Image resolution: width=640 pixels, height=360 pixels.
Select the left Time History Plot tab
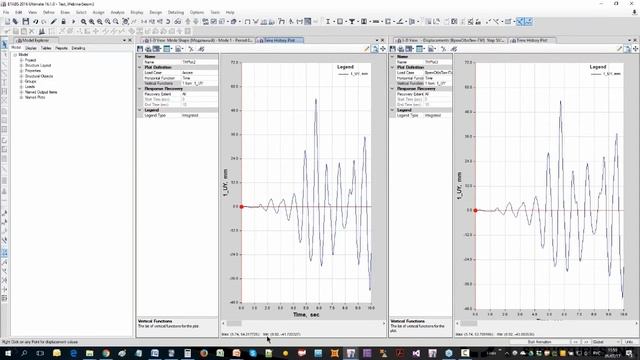click(x=279, y=40)
